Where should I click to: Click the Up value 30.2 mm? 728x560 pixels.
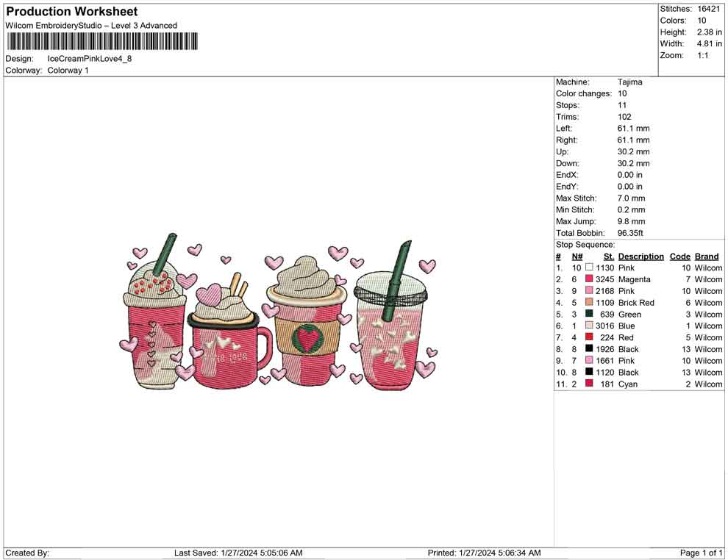tap(633, 151)
